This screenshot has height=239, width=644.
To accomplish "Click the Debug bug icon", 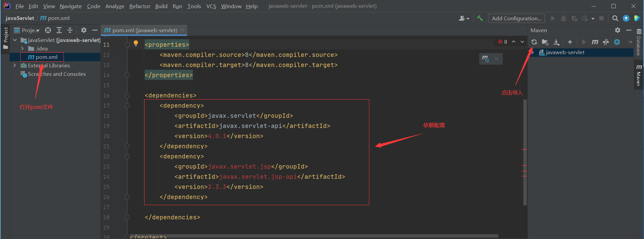I will (564, 18).
